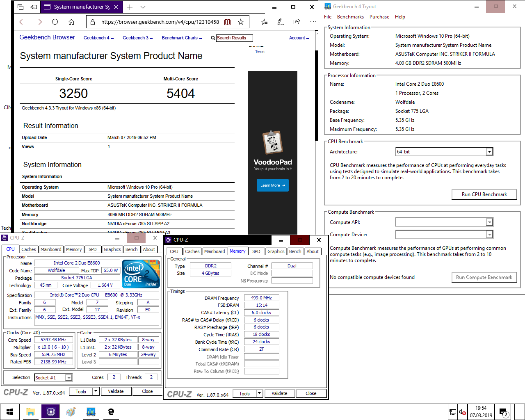Click the add notes pen icon

(x=280, y=22)
